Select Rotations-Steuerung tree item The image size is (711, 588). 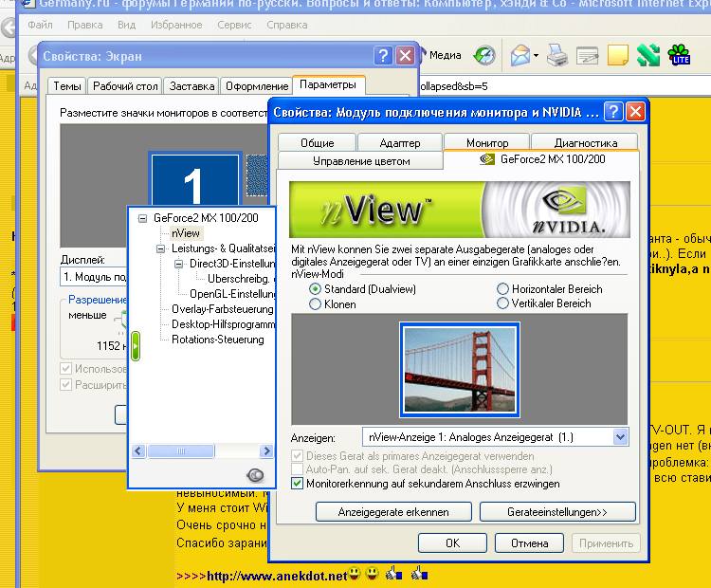218,340
